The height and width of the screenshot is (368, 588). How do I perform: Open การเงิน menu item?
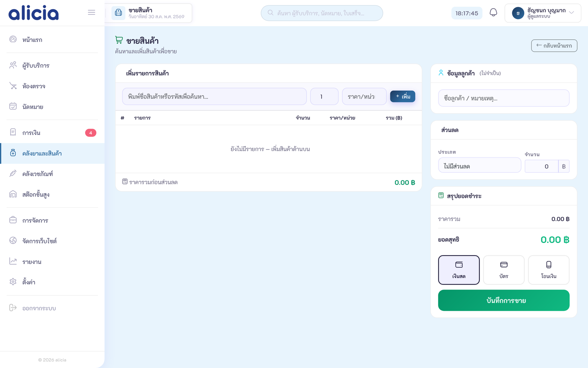pyautogui.click(x=52, y=132)
